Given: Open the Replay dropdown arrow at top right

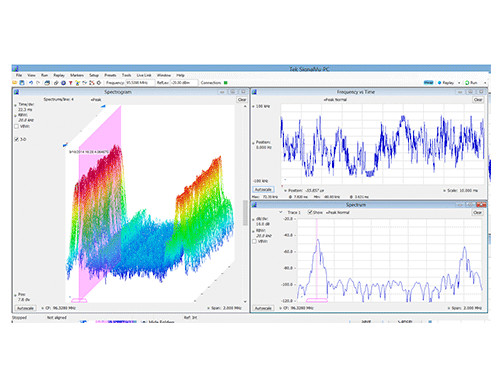Looking at the screenshot, I should pyautogui.click(x=459, y=83).
